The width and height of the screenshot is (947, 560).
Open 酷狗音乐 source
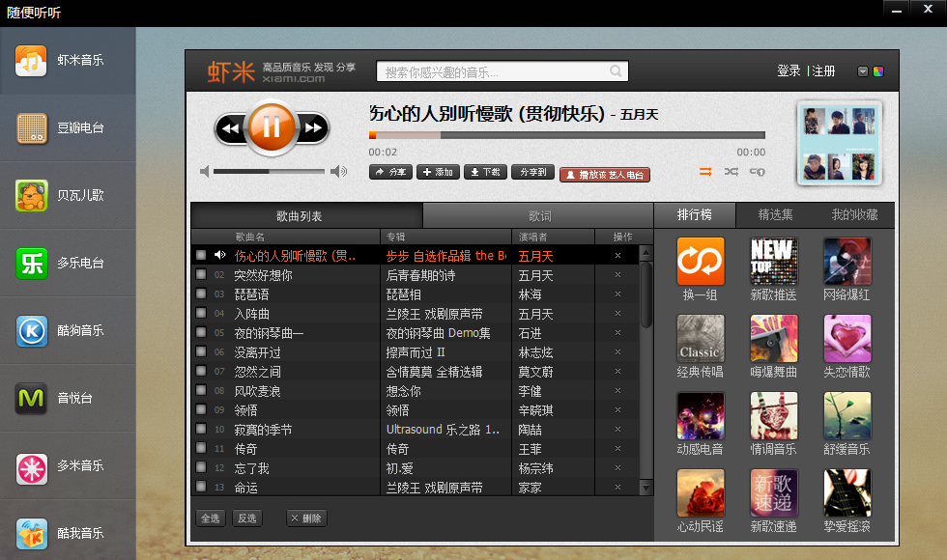pos(68,330)
